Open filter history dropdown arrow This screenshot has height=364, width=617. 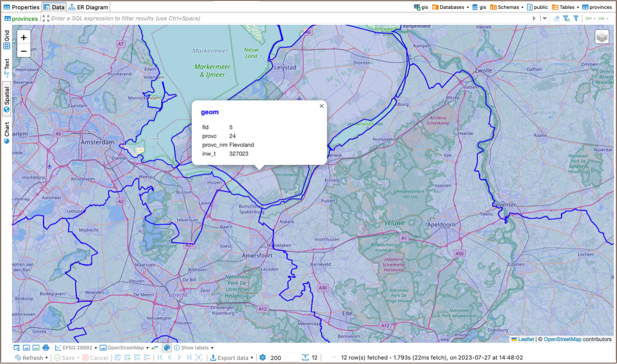point(544,18)
